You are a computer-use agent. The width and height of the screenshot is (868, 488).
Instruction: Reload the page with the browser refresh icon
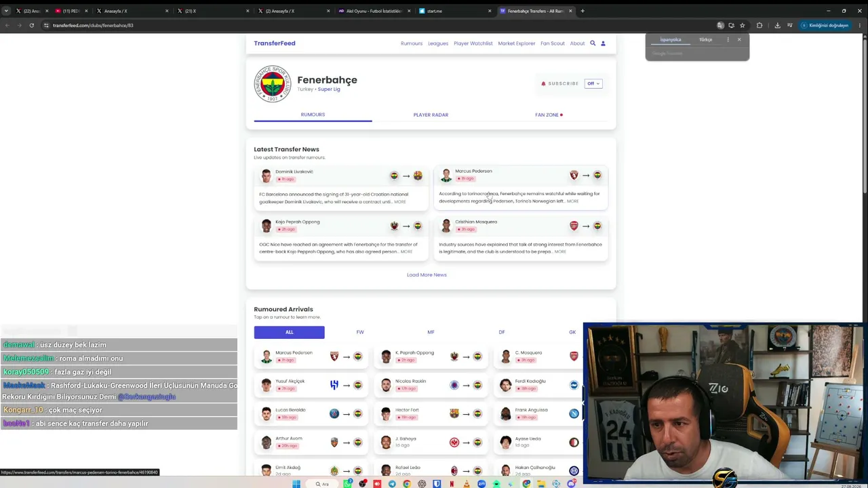31,25
